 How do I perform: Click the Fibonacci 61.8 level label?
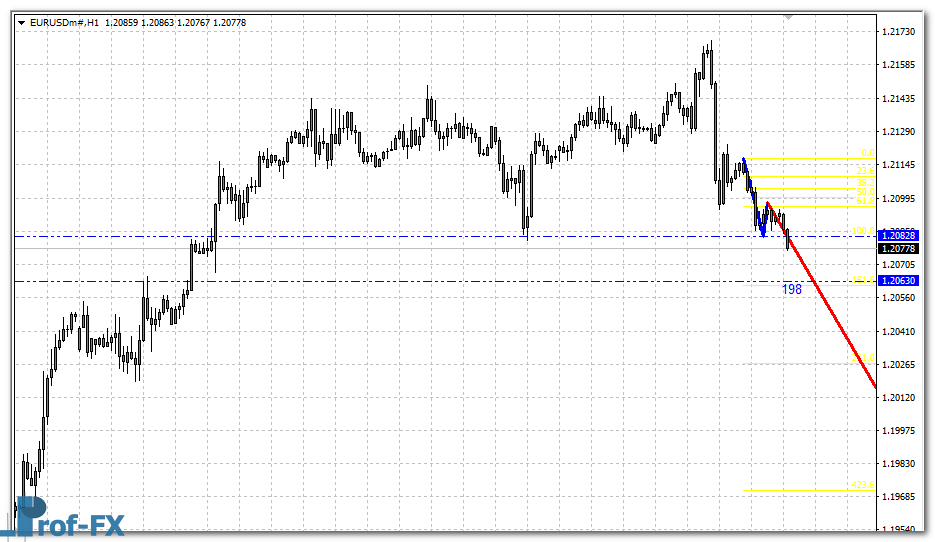coord(866,201)
